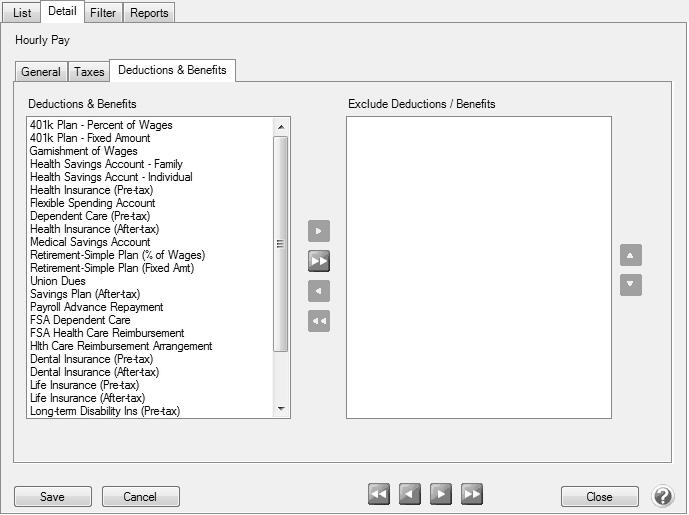Select Union Dues in deductions list
Image resolution: width=689 pixels, height=515 pixels.
tap(58, 281)
